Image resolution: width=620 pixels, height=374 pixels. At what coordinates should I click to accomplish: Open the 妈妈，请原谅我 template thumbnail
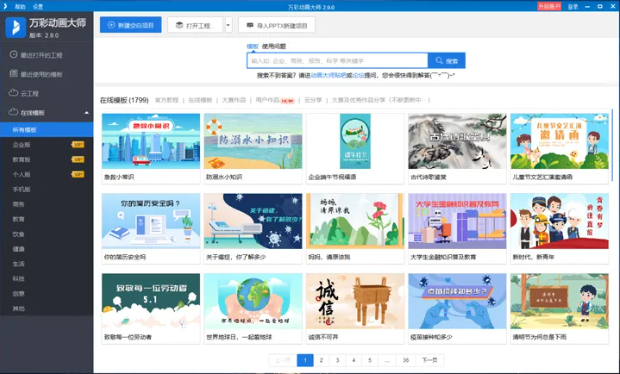[355, 221]
